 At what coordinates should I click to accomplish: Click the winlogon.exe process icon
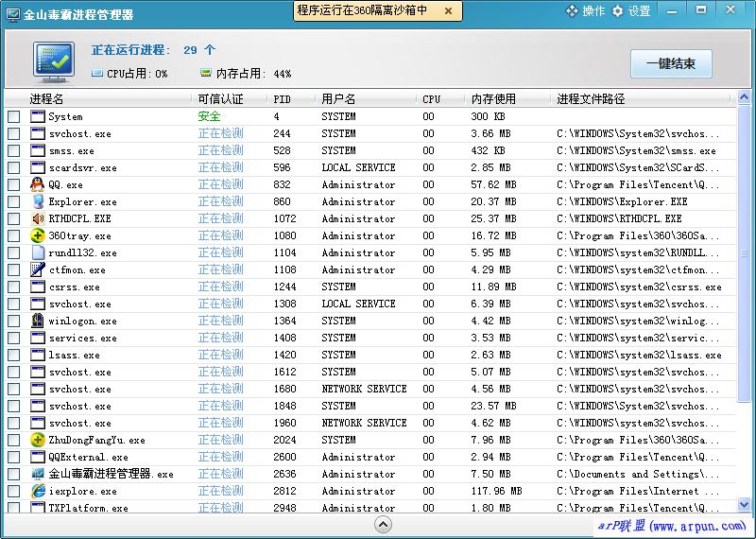point(38,321)
